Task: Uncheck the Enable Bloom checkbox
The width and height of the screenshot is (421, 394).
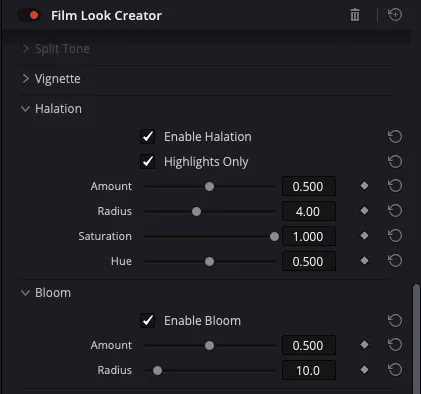Action: click(x=147, y=321)
